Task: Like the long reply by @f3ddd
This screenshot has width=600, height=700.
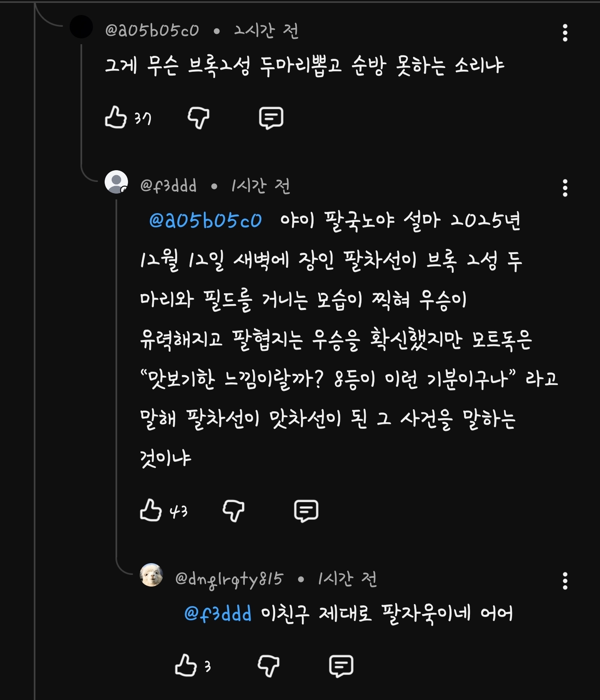Action: pos(151,511)
